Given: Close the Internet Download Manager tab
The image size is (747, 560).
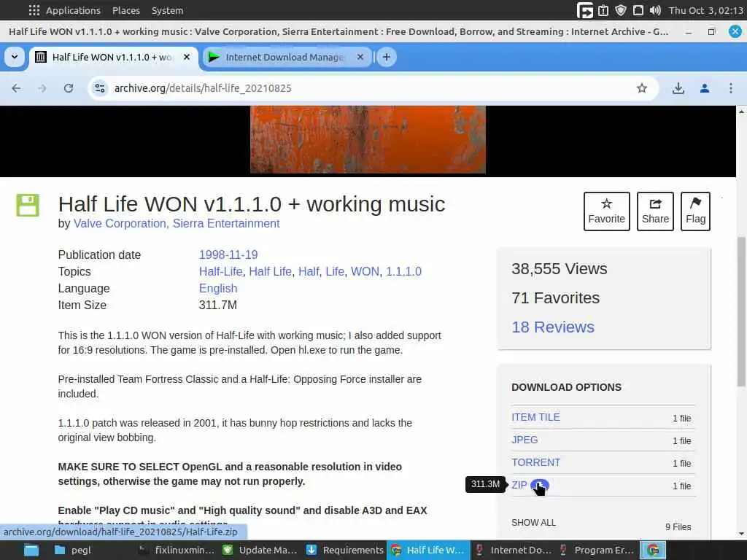Looking at the screenshot, I should pyautogui.click(x=360, y=57).
